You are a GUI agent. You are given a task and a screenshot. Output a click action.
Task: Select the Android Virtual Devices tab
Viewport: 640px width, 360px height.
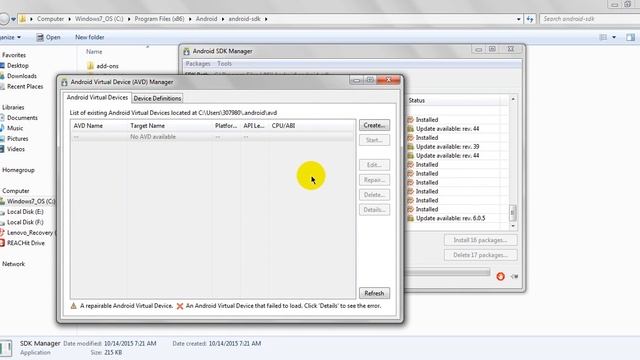(97, 98)
